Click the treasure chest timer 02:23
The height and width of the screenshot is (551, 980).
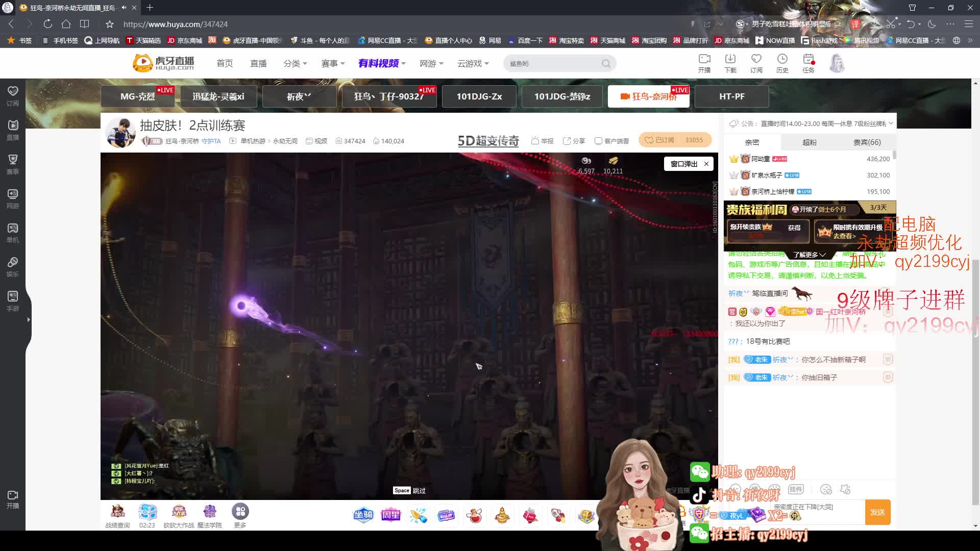(148, 515)
